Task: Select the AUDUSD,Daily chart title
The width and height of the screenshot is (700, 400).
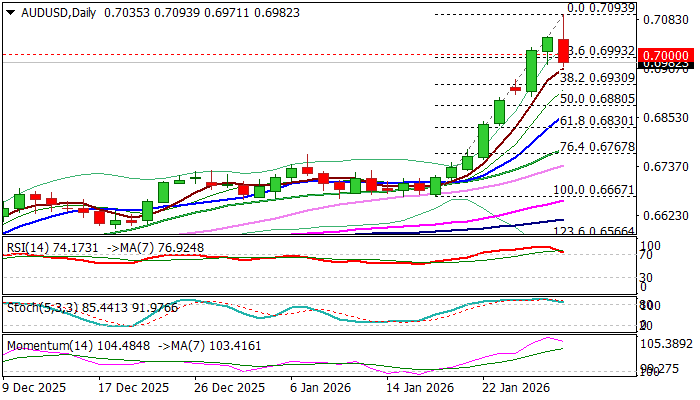Action: pos(58,13)
